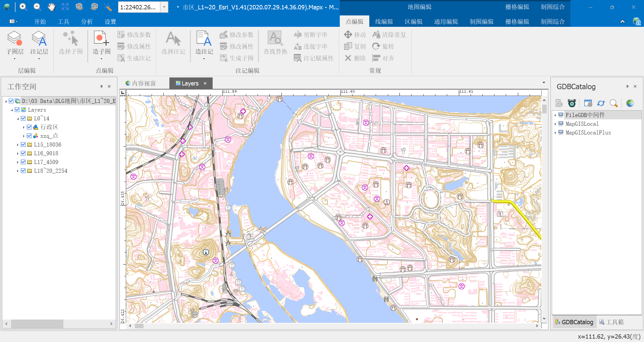Expand the FileGDB中间件 node

[x=555, y=115]
